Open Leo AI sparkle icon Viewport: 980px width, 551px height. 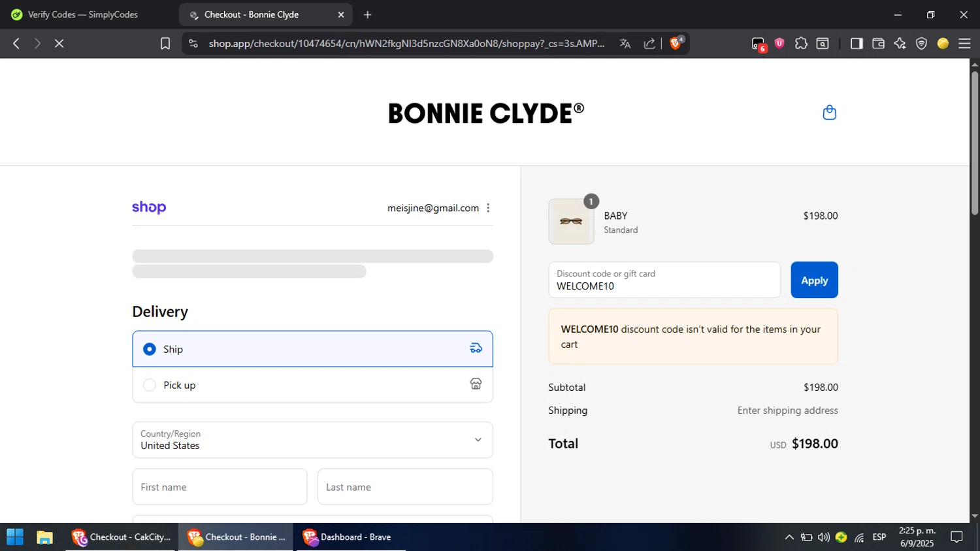tap(900, 43)
